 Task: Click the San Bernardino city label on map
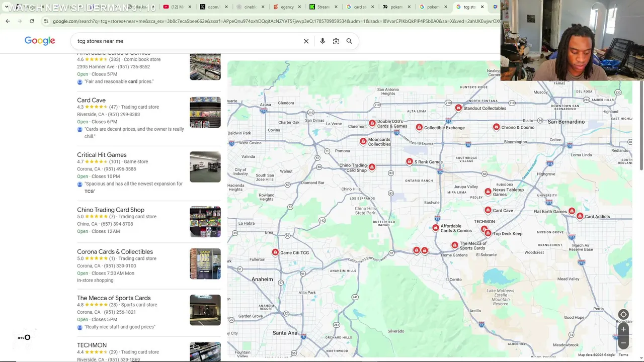coord(566,122)
